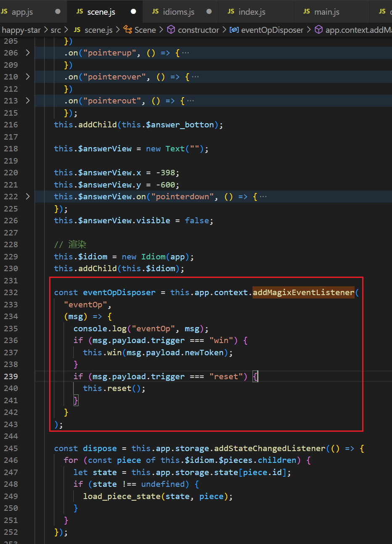Screen dimensions: 392x544
Task: Click the "eventOp" string on line 233
Action: 85,304
